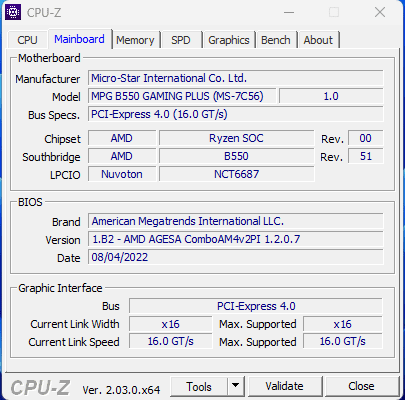
Task: Click the Southbridge Rev. value 51
Action: click(365, 156)
